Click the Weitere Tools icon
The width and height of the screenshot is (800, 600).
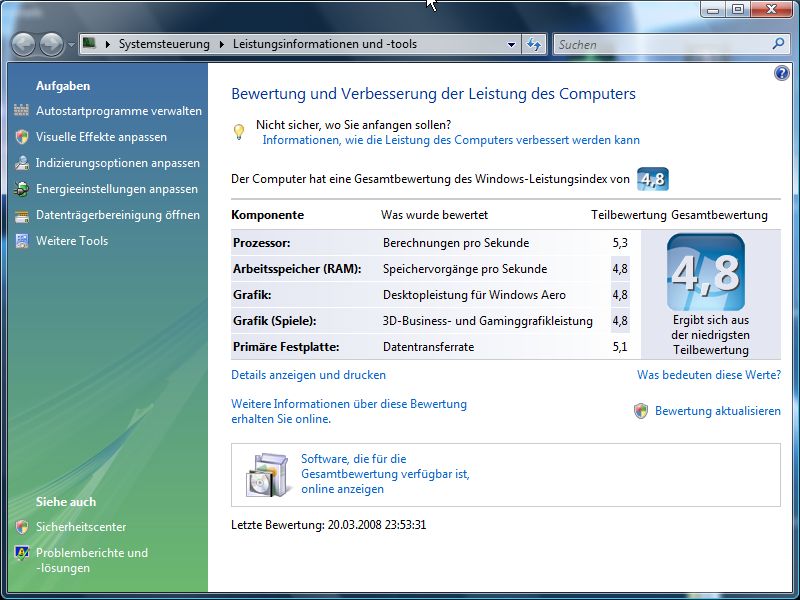pyautogui.click(x=21, y=241)
